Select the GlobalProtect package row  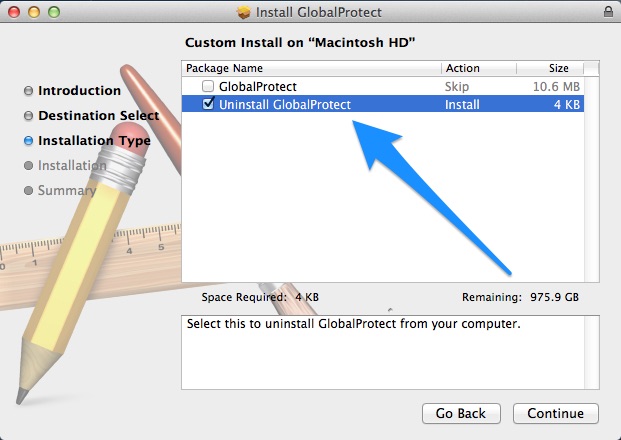[383, 86]
